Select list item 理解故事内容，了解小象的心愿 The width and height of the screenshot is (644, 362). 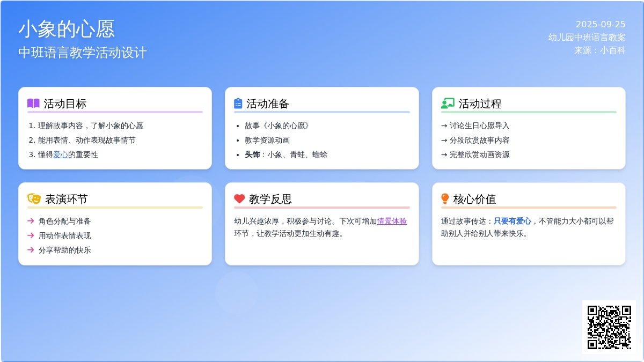point(90,125)
